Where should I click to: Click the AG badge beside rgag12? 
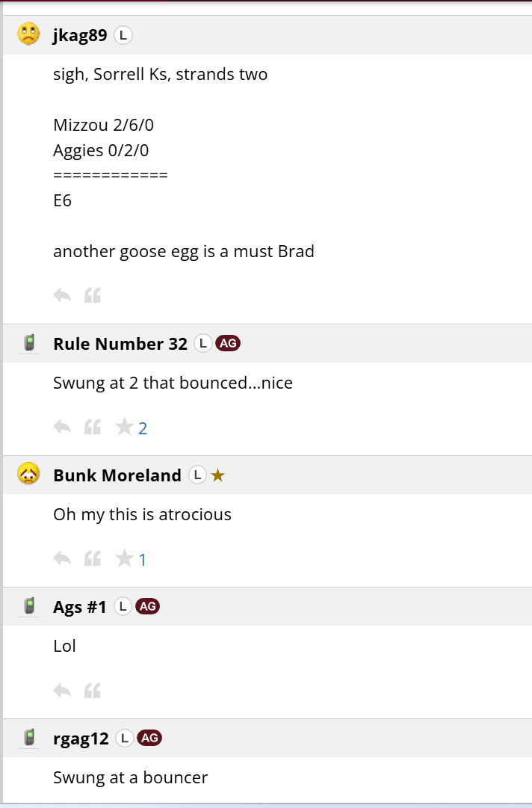tap(149, 738)
